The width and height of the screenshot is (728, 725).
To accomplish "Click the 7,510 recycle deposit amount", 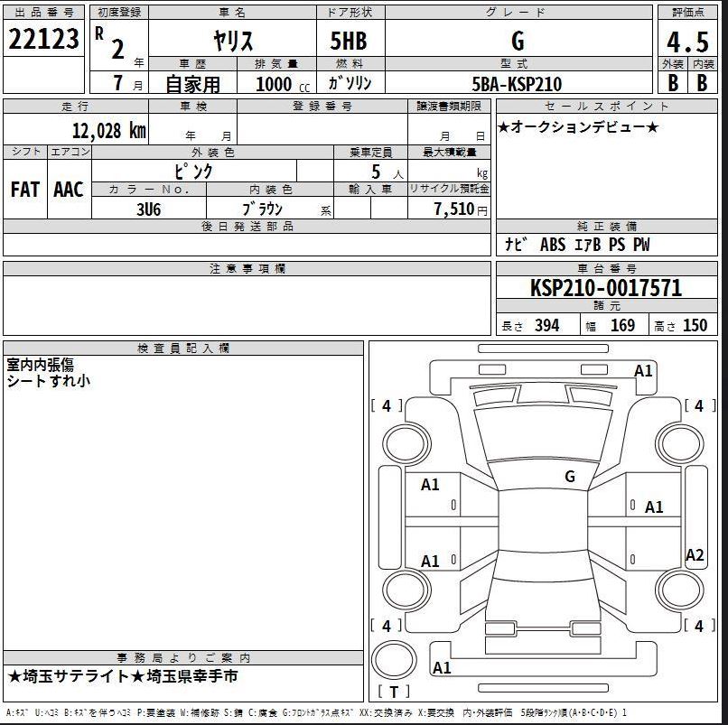I will tap(454, 209).
